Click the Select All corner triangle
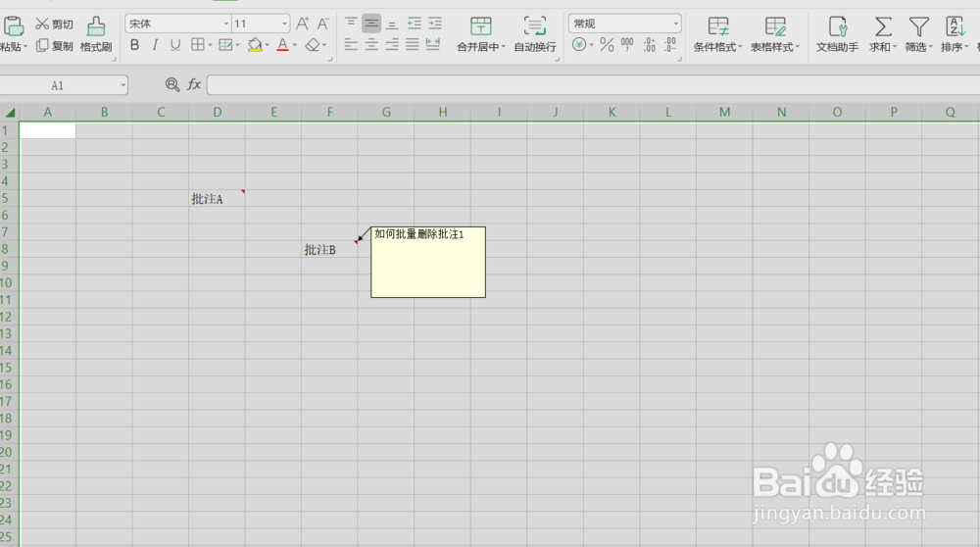980x547 pixels. 10,113
